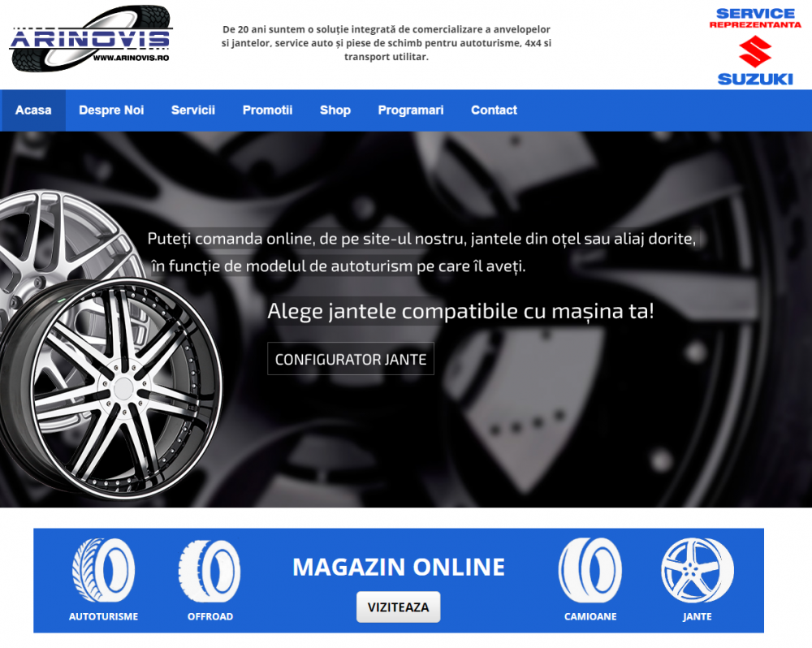Select the Camioane tire icon

click(590, 570)
